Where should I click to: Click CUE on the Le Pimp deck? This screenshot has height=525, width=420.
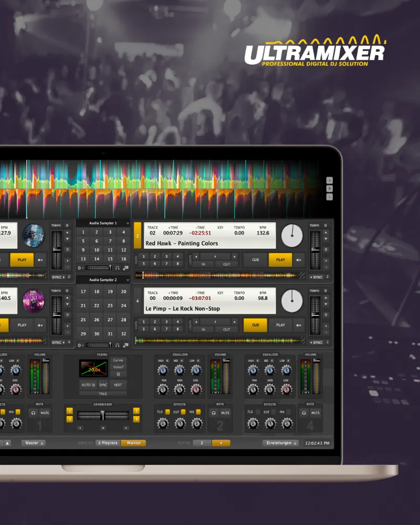255,325
